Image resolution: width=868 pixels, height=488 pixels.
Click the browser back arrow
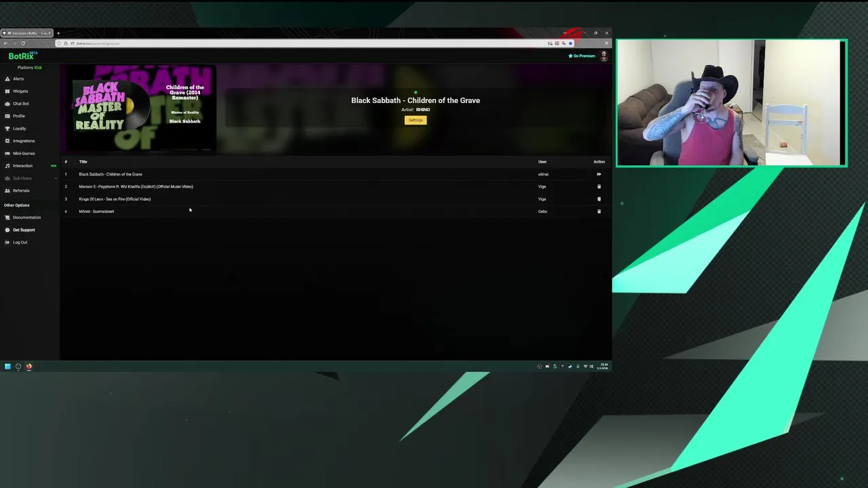point(5,43)
